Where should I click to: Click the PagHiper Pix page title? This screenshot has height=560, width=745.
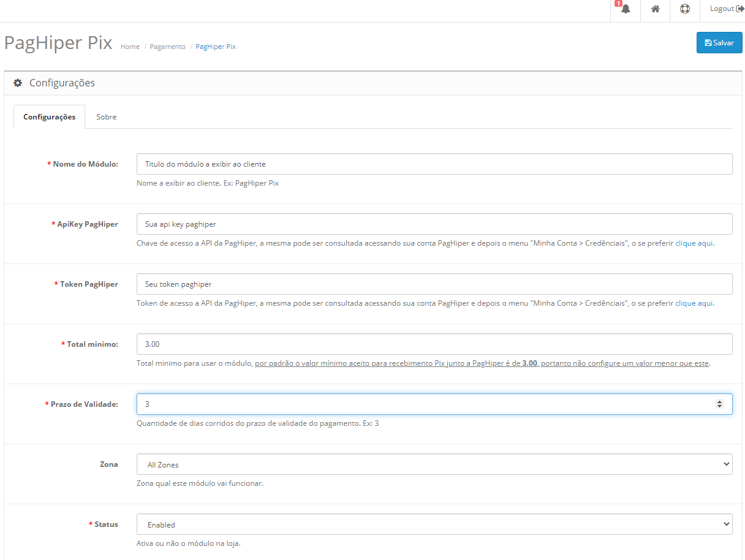click(x=58, y=43)
